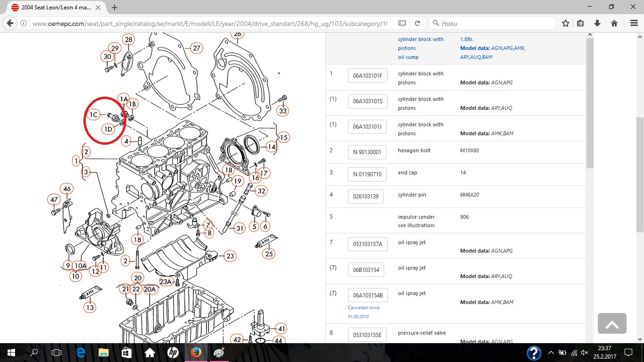The image size is (644, 362).
Task: Bookmark this page with the star icon
Action: pos(566,23)
